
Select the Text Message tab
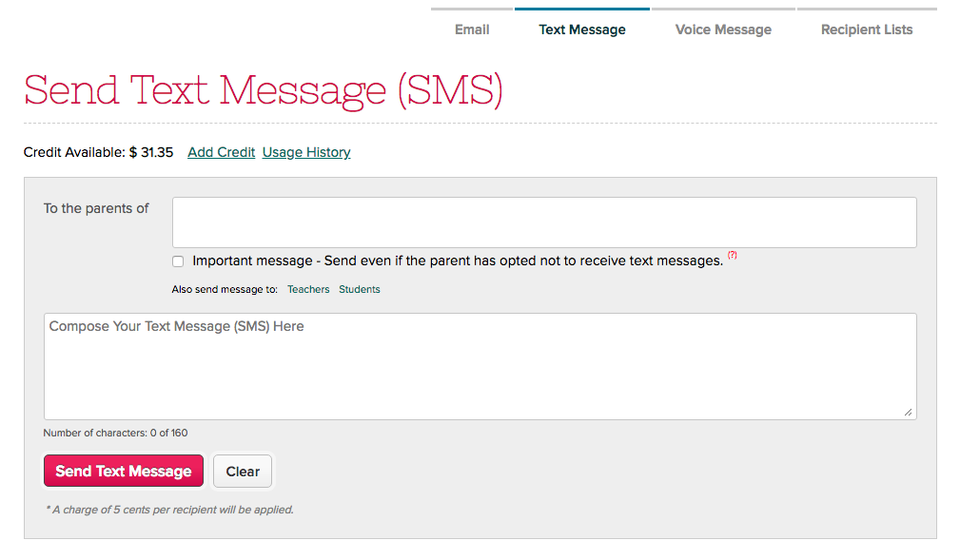(581, 29)
